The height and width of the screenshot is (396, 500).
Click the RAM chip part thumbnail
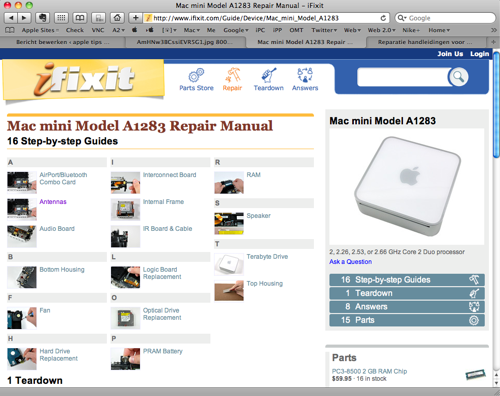click(475, 374)
